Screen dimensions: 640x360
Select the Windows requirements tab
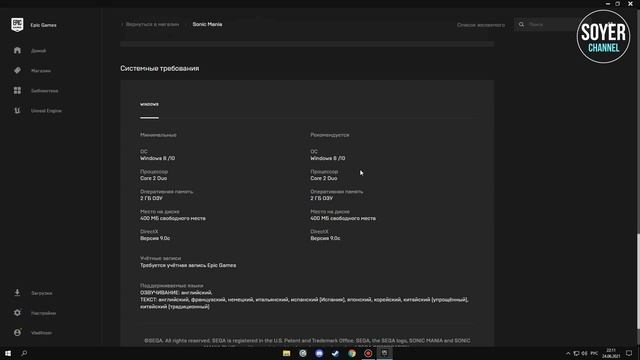(x=149, y=104)
